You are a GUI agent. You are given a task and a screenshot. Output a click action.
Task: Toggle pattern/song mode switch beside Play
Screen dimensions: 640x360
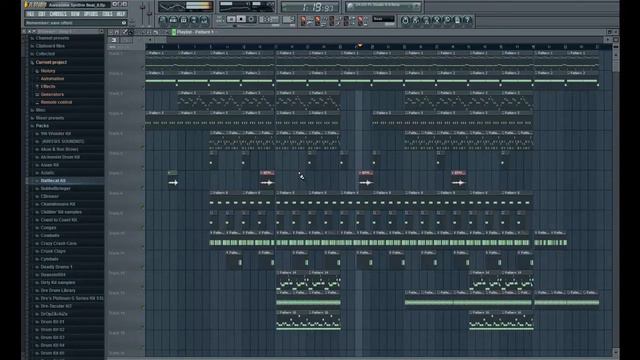(220, 19)
